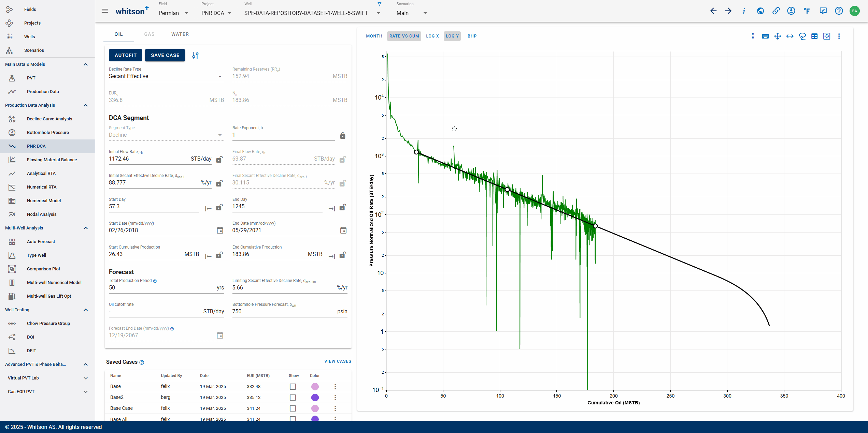Select the OIL tab
868x433 pixels.
pos(118,34)
